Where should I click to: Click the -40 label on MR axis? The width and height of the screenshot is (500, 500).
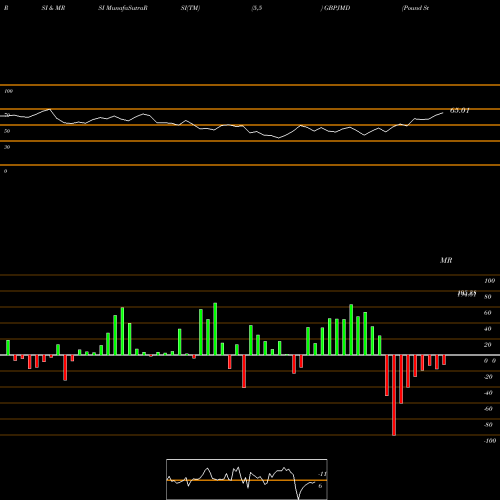coord(488,393)
